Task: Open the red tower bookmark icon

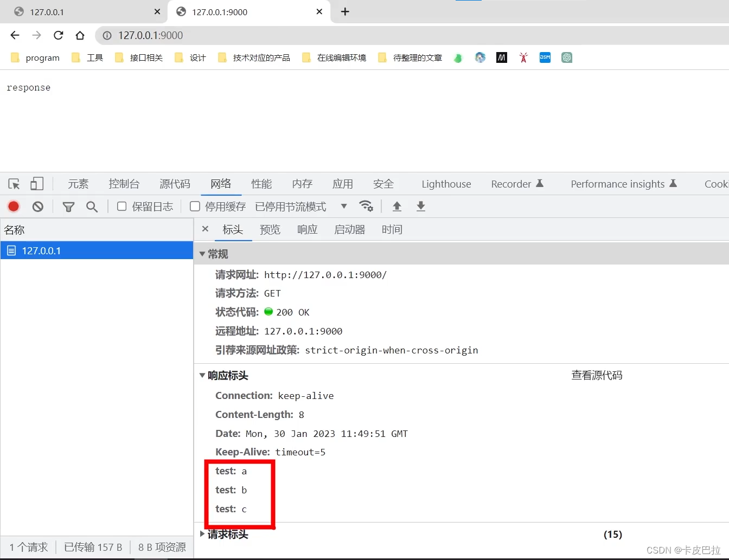Action: click(x=523, y=57)
